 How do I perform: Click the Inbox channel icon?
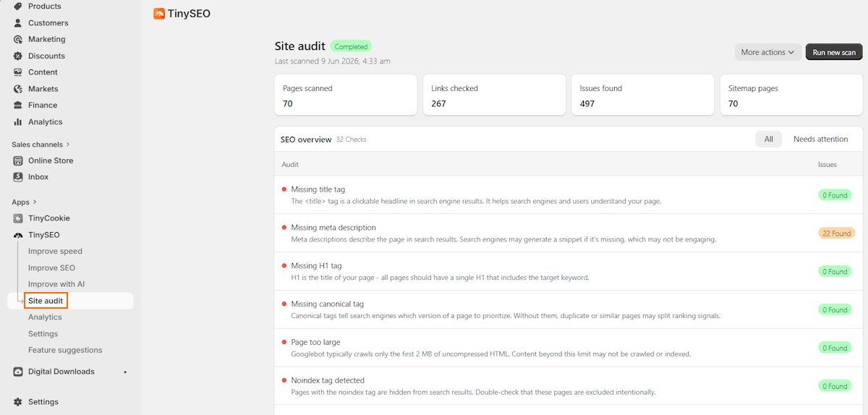(18, 176)
